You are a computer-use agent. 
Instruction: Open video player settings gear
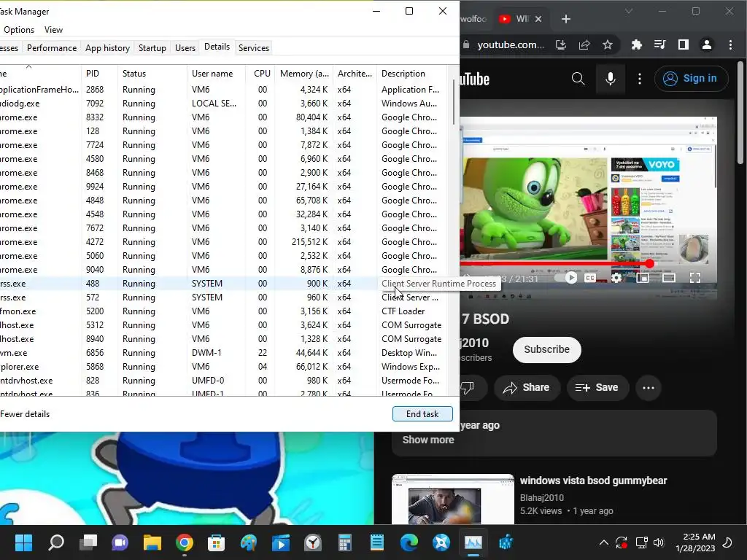[x=616, y=278]
